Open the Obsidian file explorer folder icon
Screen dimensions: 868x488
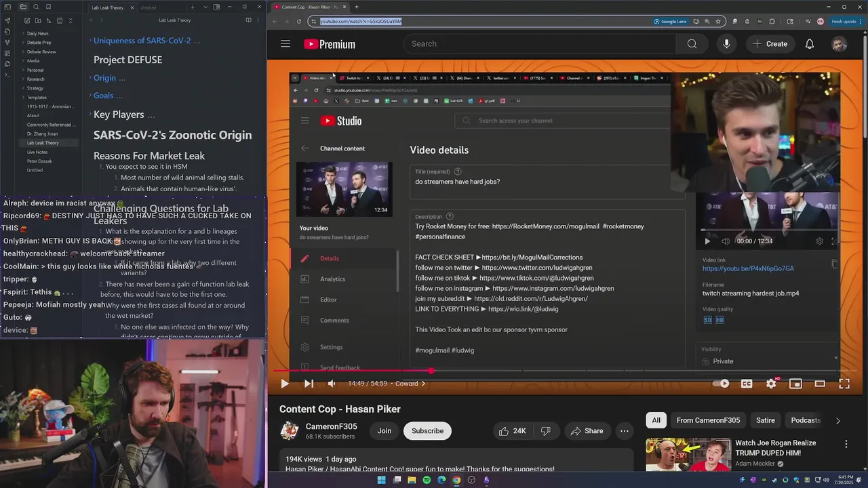coord(23,7)
